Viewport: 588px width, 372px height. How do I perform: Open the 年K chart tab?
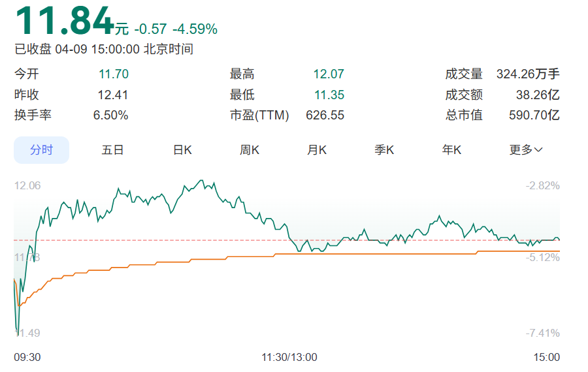451,150
